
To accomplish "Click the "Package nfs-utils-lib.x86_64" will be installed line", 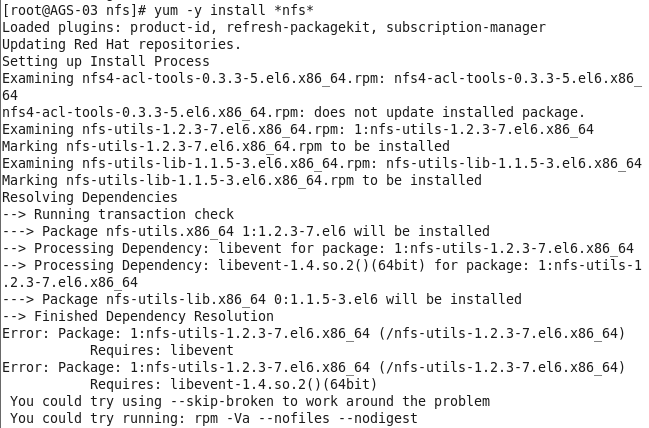I will (x=261, y=299).
